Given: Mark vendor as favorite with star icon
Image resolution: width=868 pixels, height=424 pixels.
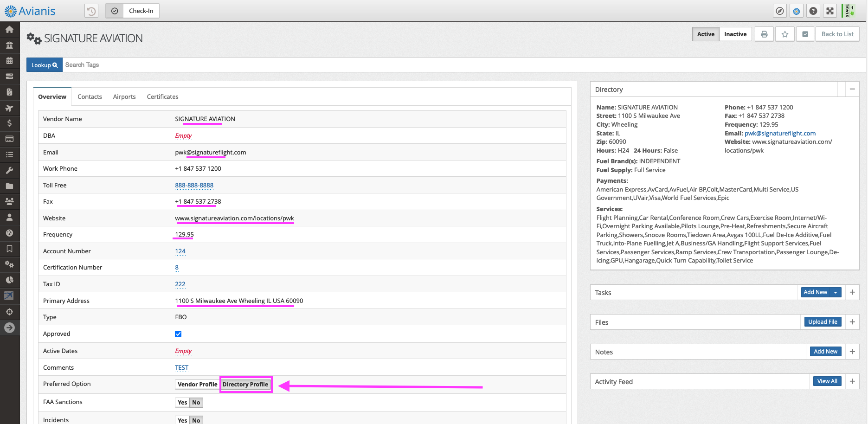Looking at the screenshot, I should (785, 34).
